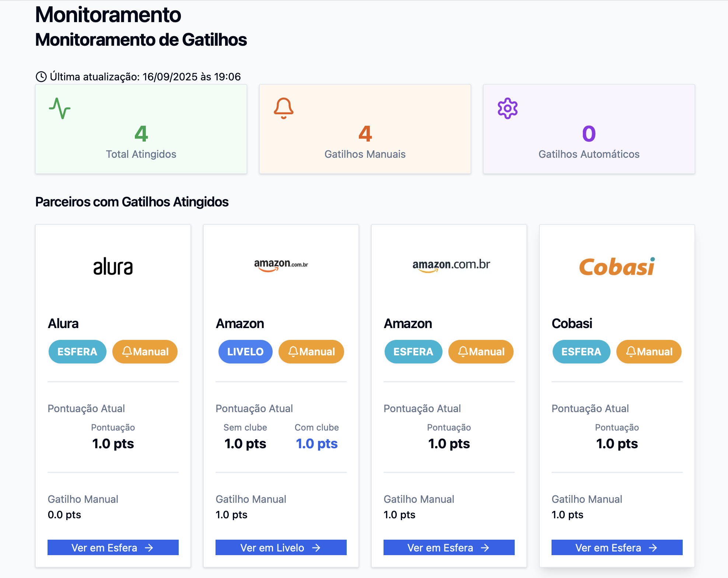Open Ver em Livelo on the Amazon card
This screenshot has height=578, width=728.
281,547
